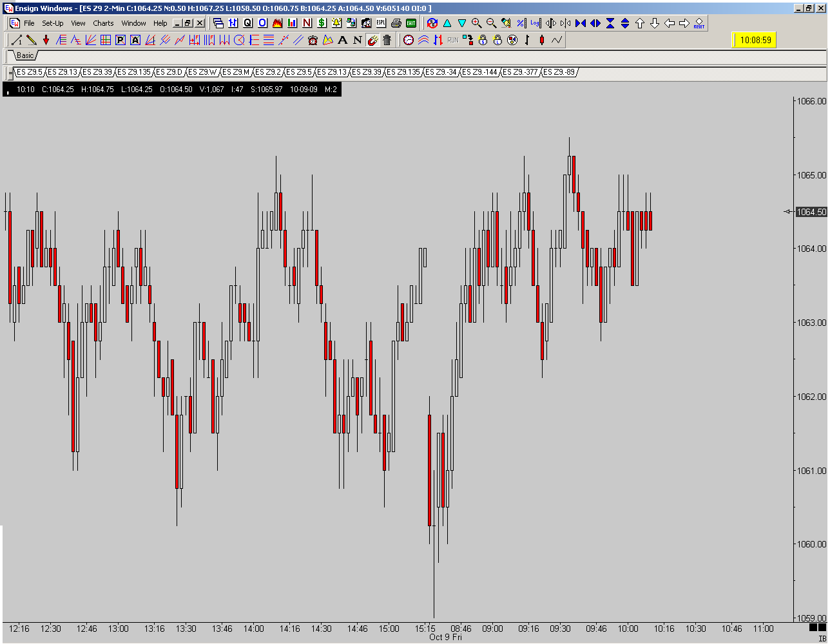Switch to red candlestick chart style
The width and height of the screenshot is (830, 644).
(542, 40)
